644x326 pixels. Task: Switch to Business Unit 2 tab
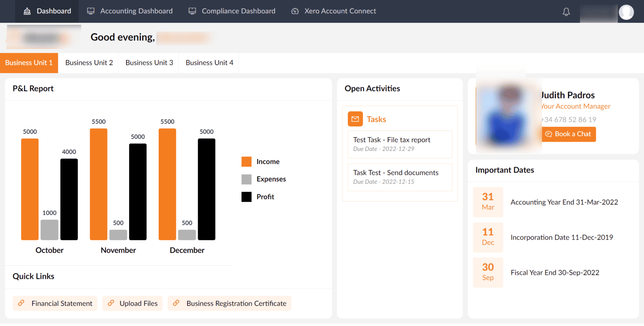(x=89, y=63)
